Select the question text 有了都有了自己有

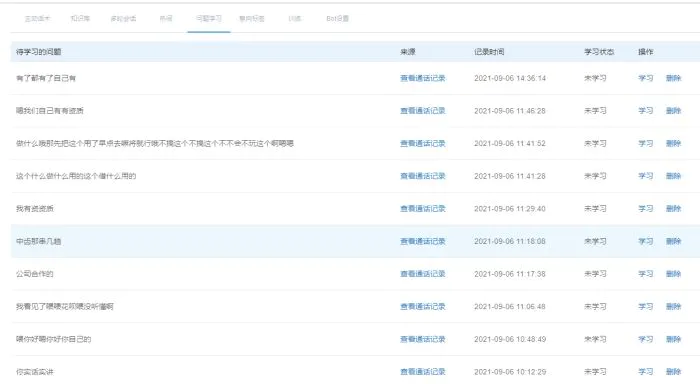click(46, 78)
